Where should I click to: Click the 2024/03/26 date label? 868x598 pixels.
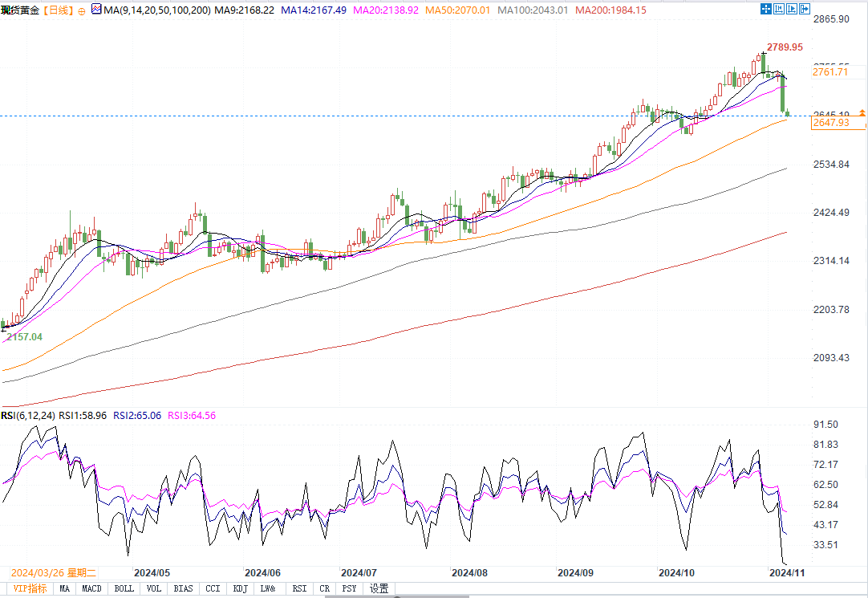(53, 573)
